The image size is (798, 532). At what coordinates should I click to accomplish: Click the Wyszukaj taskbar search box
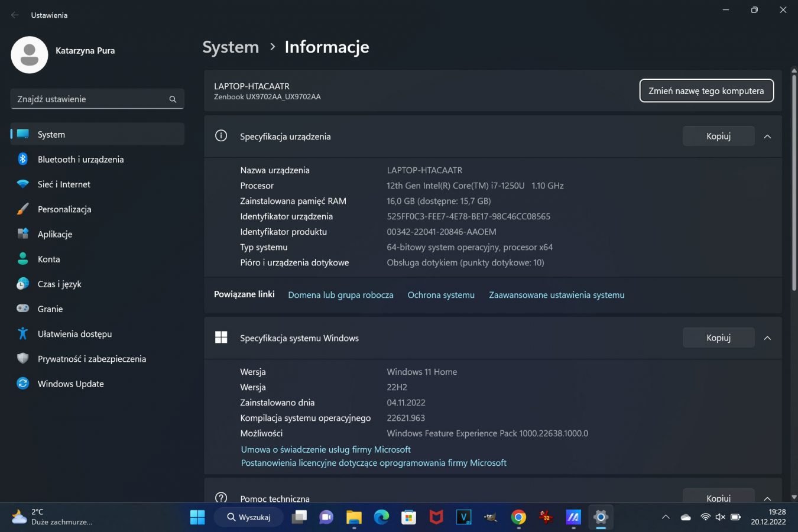point(248,517)
